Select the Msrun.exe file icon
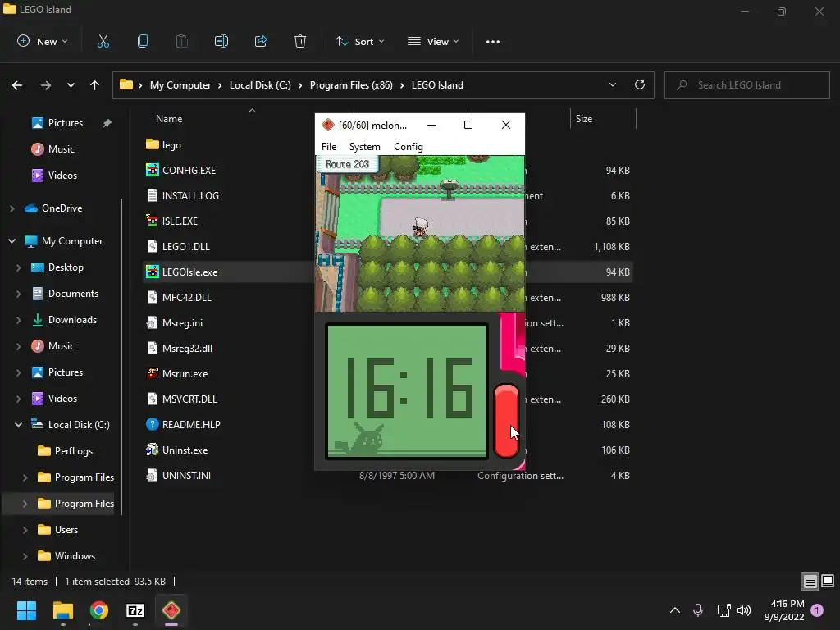840x630 pixels. coord(152,373)
